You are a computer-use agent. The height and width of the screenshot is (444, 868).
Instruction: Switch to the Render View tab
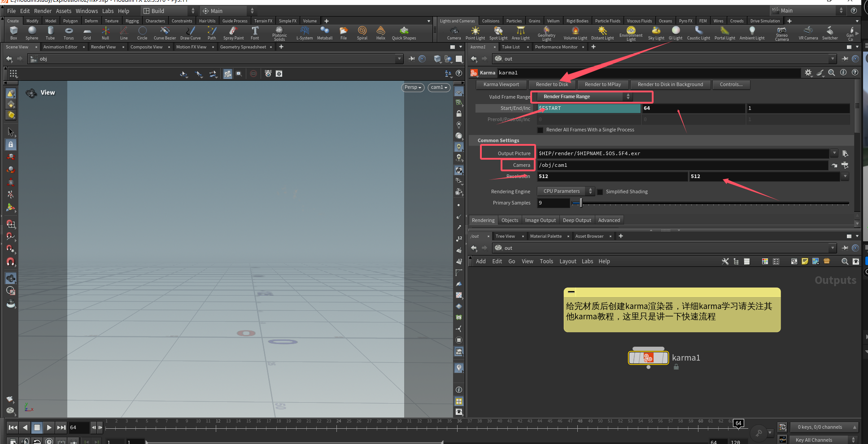[103, 47]
